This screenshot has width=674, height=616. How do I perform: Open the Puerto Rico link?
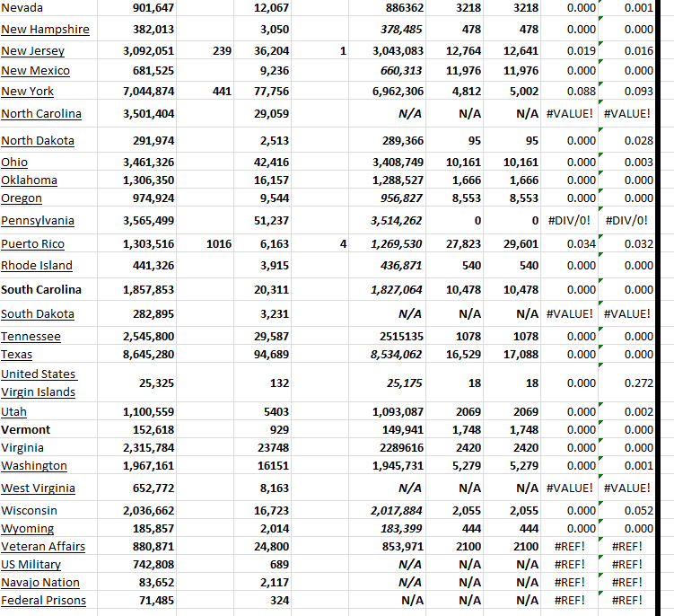pyautogui.click(x=33, y=244)
